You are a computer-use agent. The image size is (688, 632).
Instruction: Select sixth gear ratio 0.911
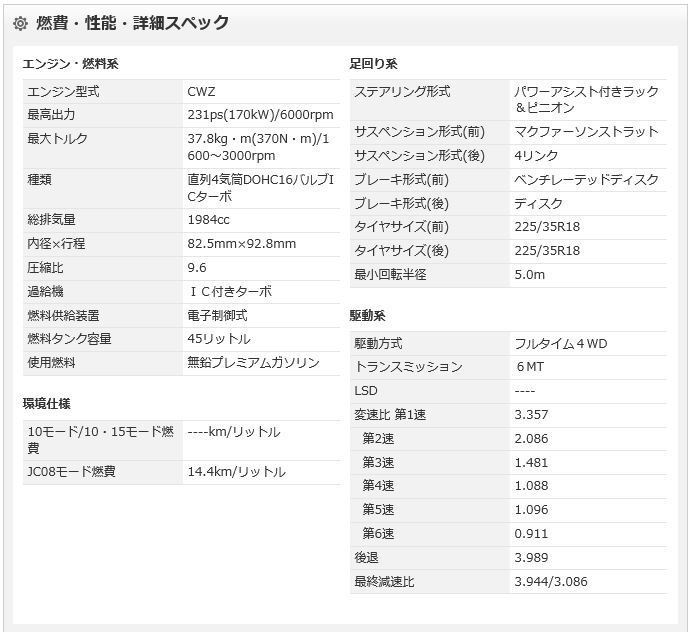click(x=531, y=534)
